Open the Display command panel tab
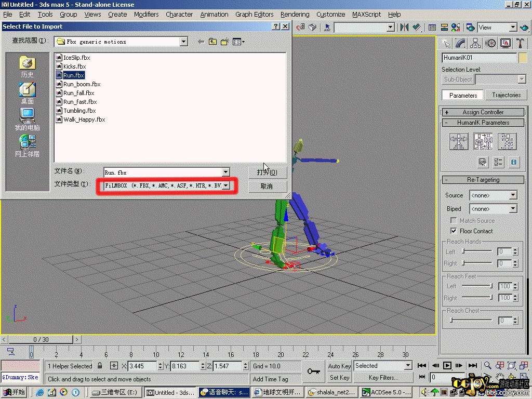The height and width of the screenshot is (399, 532). point(506,43)
